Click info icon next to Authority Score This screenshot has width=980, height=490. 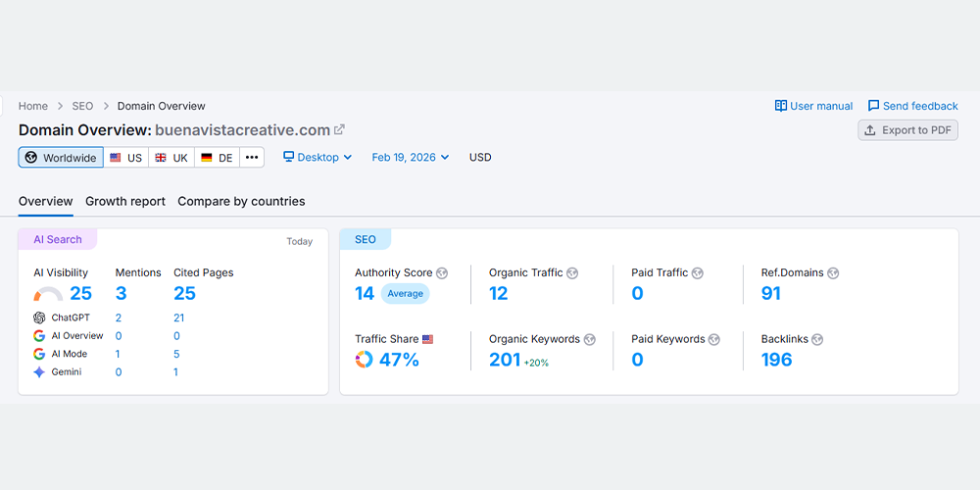point(442,273)
